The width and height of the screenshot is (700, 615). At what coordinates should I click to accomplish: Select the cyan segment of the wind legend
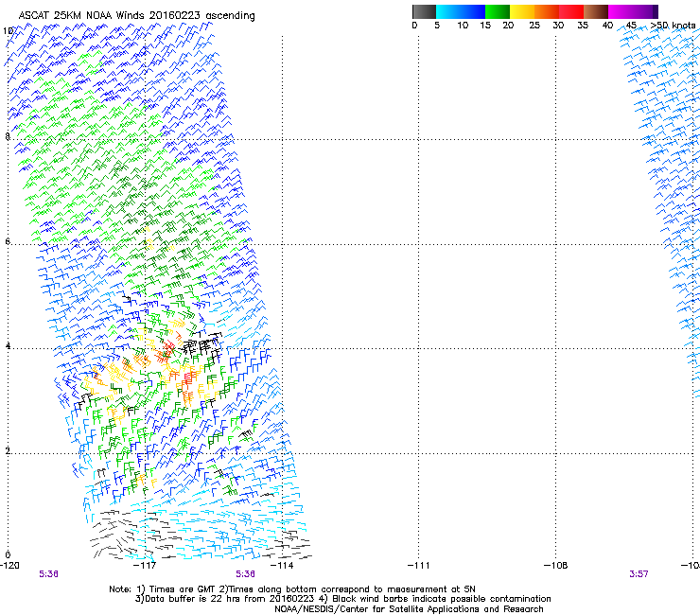448,11
